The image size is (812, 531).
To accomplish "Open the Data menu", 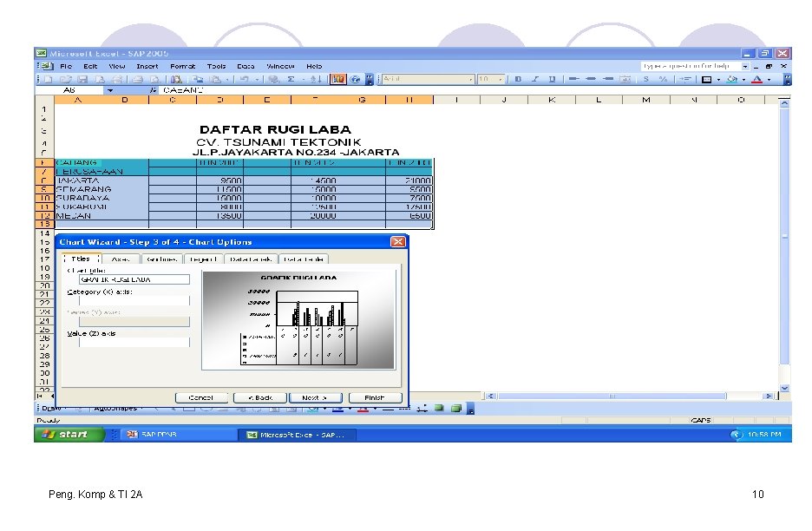I will coord(246,66).
